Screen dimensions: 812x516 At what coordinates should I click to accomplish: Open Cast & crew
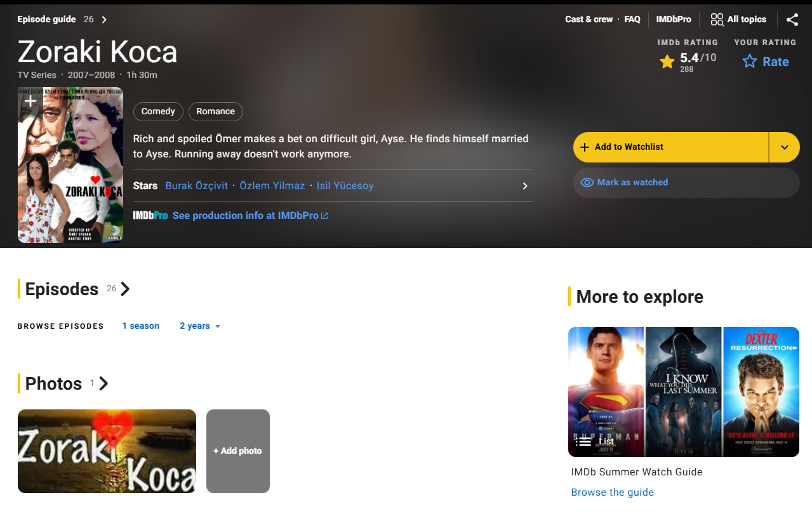[589, 19]
